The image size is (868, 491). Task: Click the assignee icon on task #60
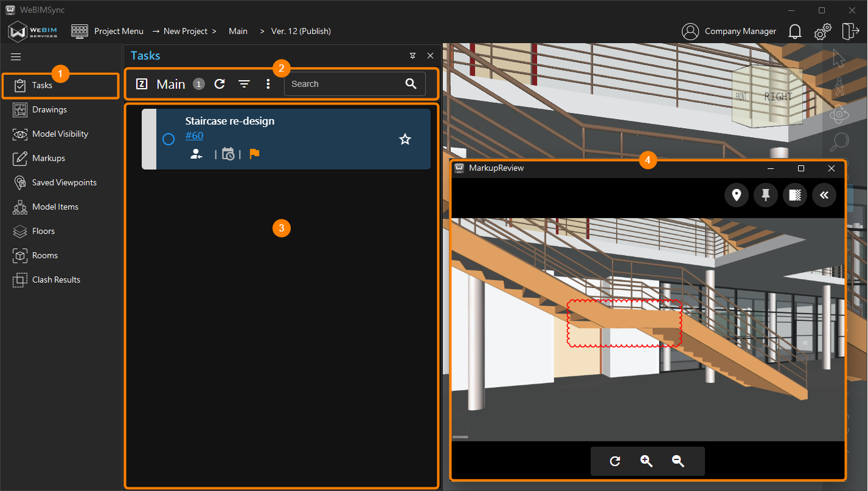point(196,154)
